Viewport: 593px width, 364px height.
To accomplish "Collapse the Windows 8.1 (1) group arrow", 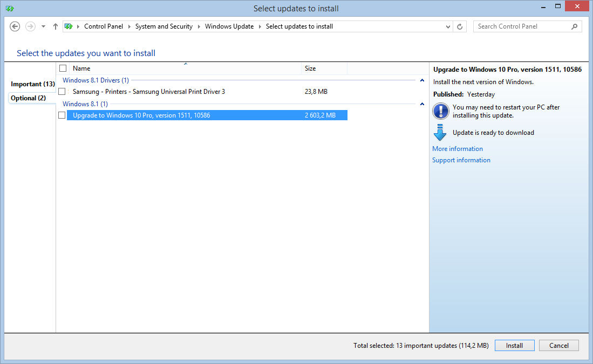I will click(422, 104).
